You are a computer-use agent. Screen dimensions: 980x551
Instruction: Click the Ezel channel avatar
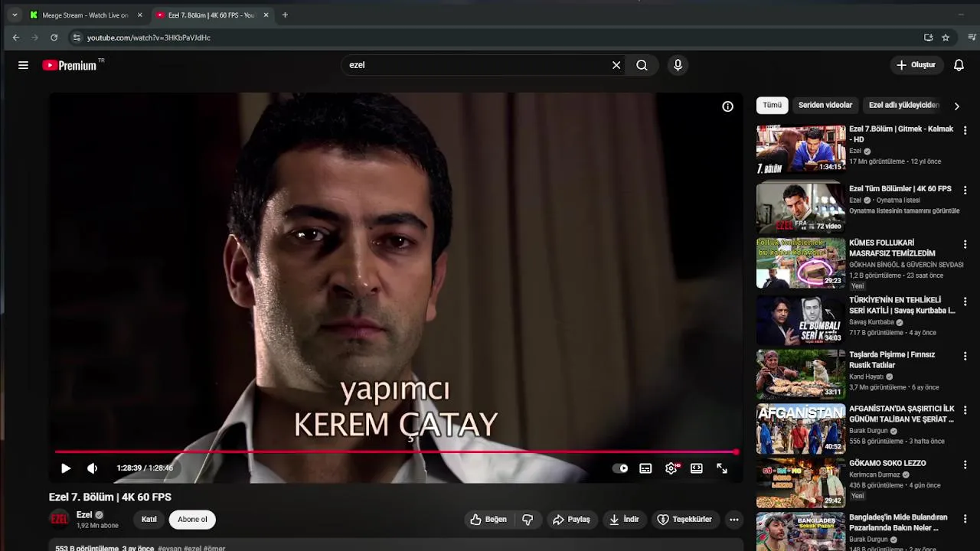59,520
